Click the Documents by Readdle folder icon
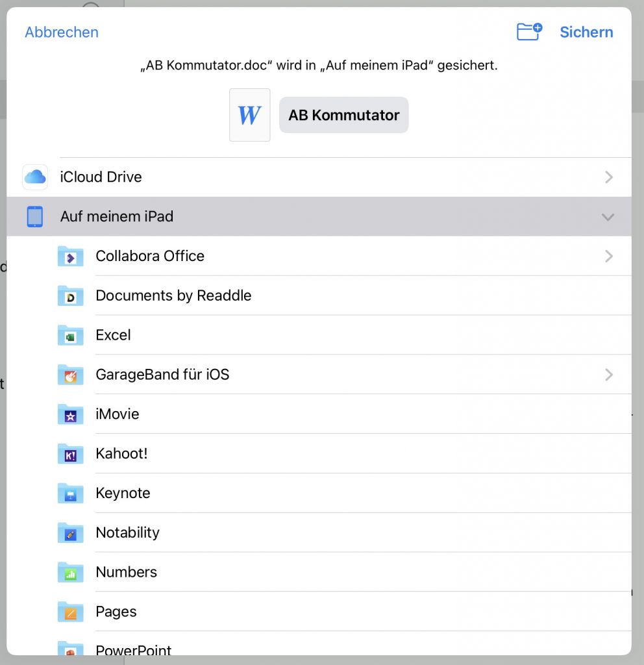The width and height of the screenshot is (644, 665). click(70, 296)
